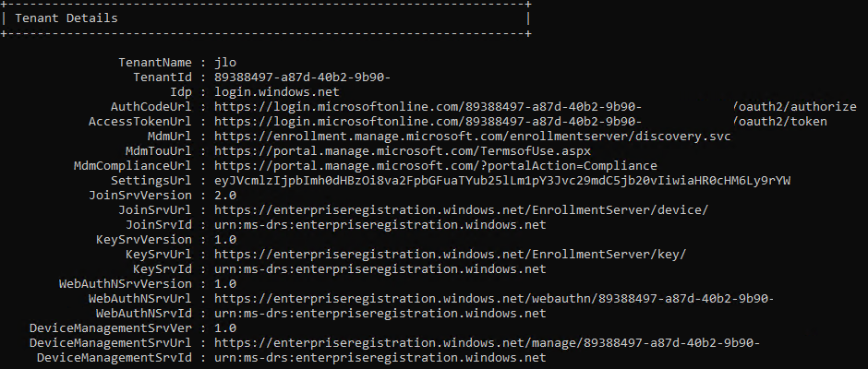Image resolution: width=868 pixels, height=369 pixels.
Task: Click the Idp value login.windows.net
Action: coord(277,92)
